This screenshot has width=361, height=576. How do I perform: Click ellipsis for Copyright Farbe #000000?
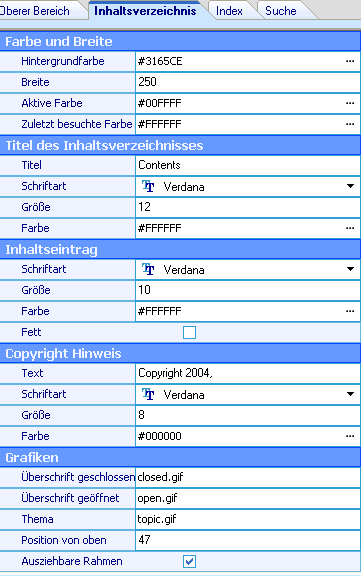coord(350,436)
